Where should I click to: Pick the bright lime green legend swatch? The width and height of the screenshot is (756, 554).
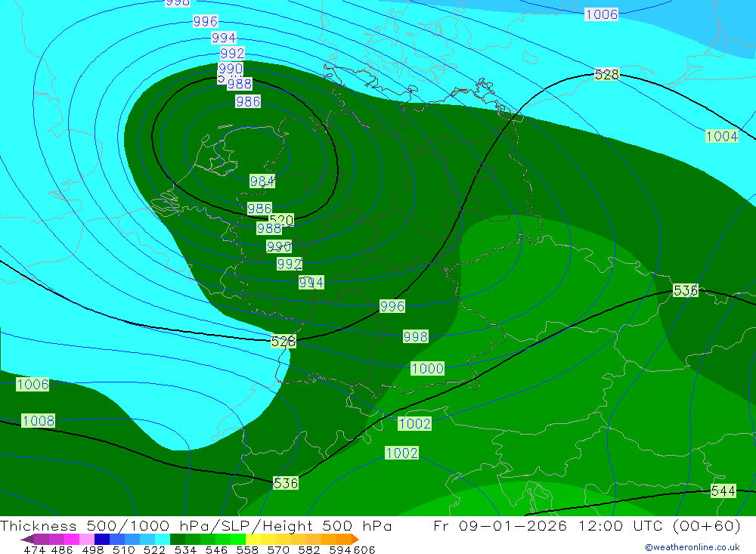pos(238,539)
